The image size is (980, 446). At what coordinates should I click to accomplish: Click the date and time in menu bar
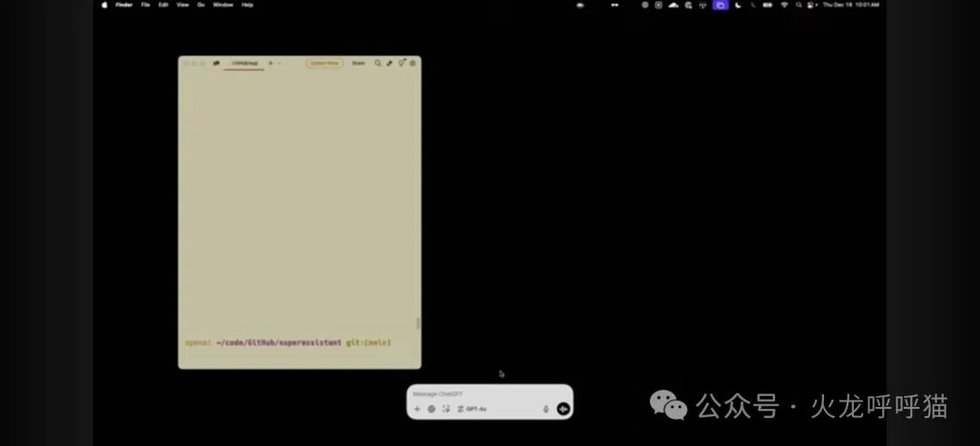pyautogui.click(x=850, y=5)
